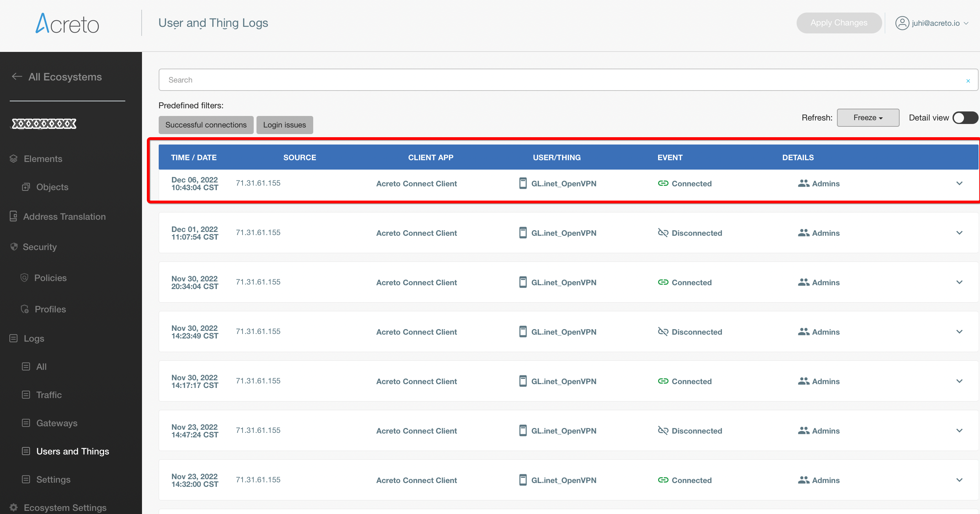This screenshot has height=514, width=980.
Task: Toggle the Detail view switch
Action: (x=965, y=118)
